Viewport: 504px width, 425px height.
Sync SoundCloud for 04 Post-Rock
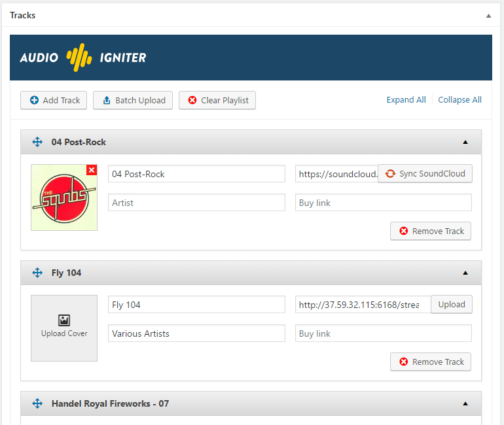[x=425, y=174]
